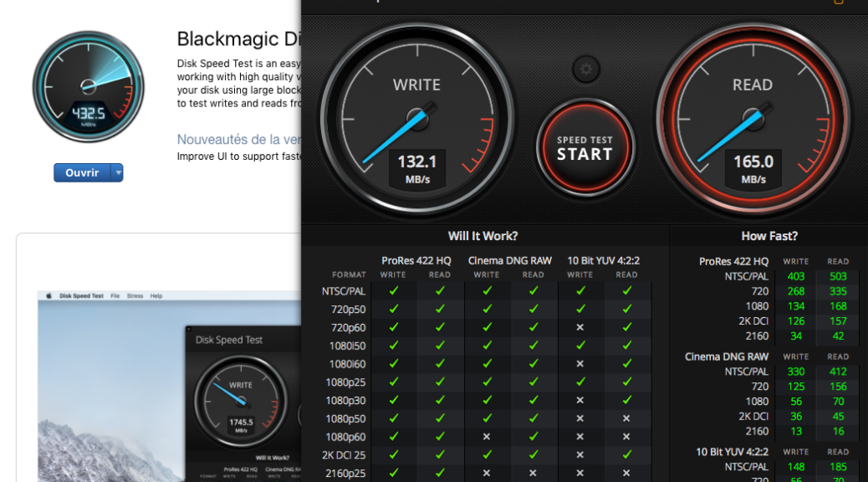868x482 pixels.
Task: Click the 10 Bit YUV write cross for 1080p30
Action: pos(580,400)
